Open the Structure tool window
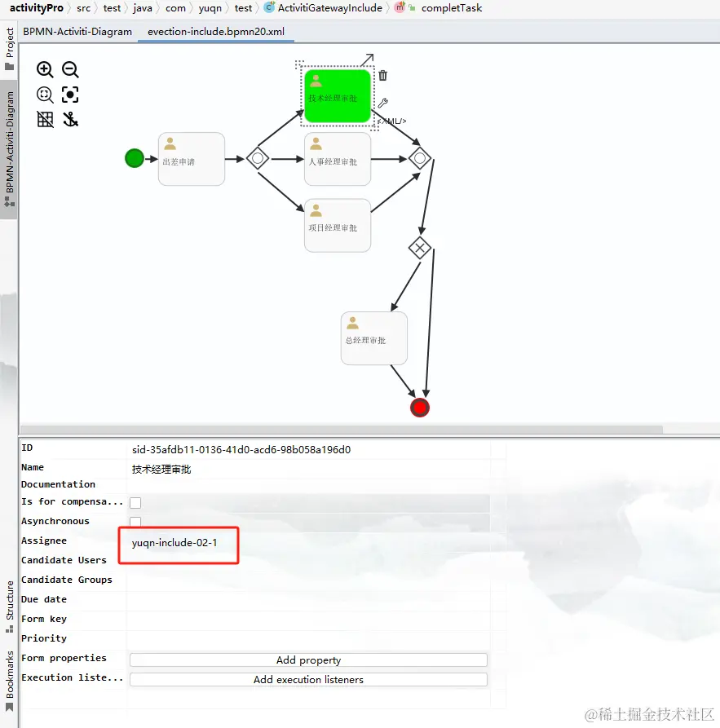This screenshot has height=728, width=720. (x=9, y=607)
